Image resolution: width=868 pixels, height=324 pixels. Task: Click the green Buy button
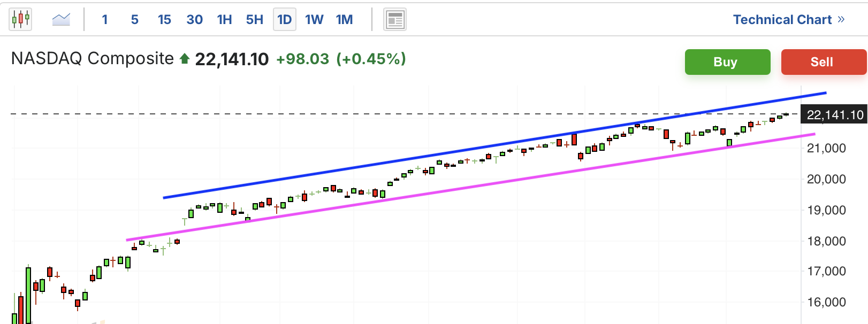(x=727, y=62)
